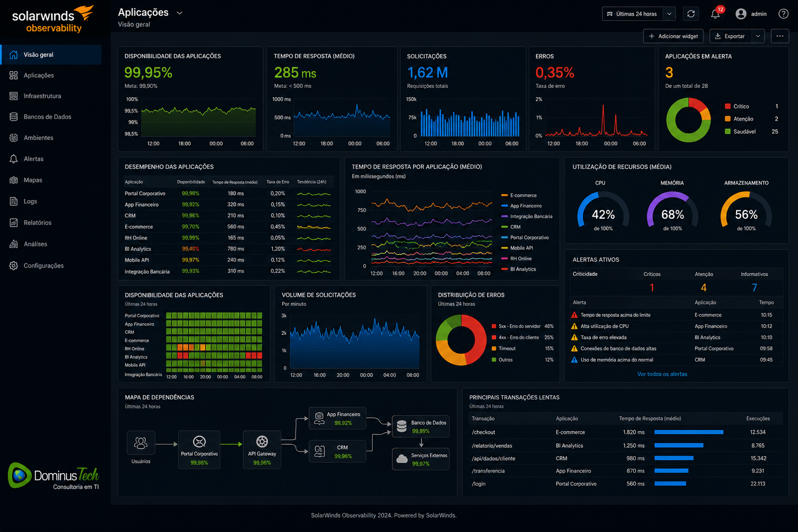Image resolution: width=798 pixels, height=532 pixels.
Task: Click the red critical alert triangle icon
Action: pyautogui.click(x=574, y=315)
